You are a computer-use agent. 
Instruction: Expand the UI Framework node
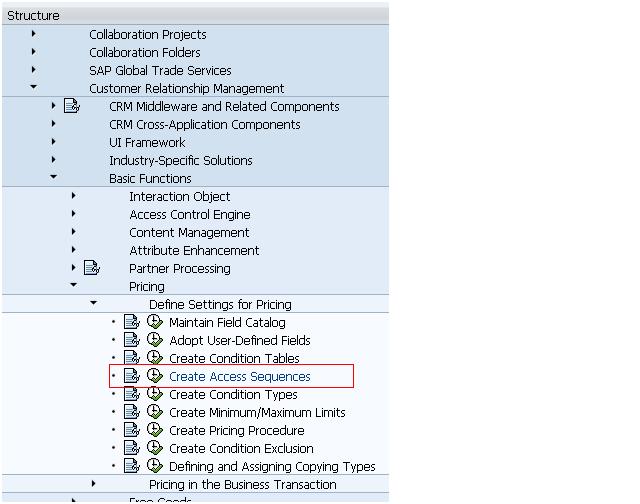[53, 142]
